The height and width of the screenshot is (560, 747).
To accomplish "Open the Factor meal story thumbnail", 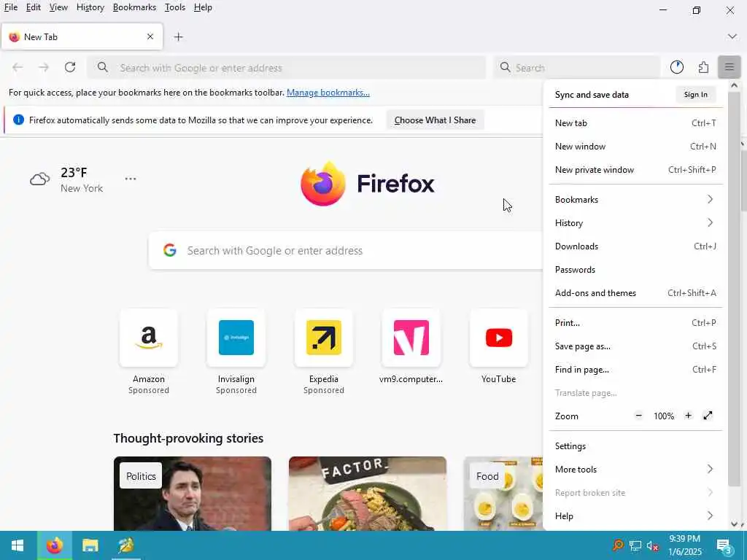I will (x=368, y=494).
